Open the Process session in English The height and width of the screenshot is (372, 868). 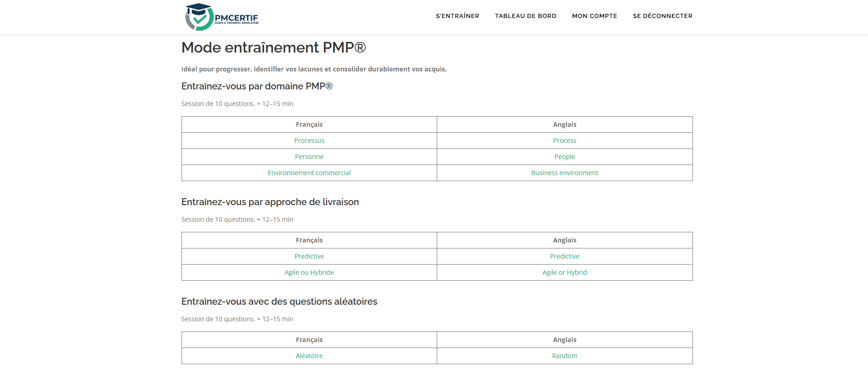564,141
